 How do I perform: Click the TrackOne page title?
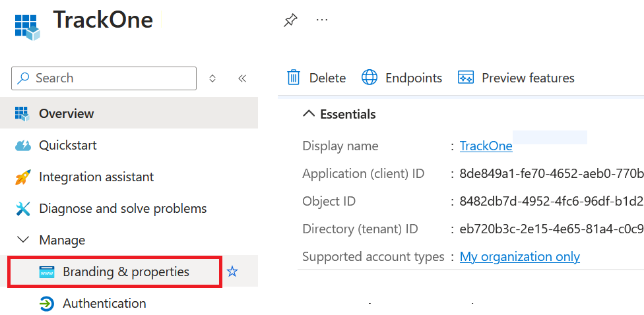[103, 20]
